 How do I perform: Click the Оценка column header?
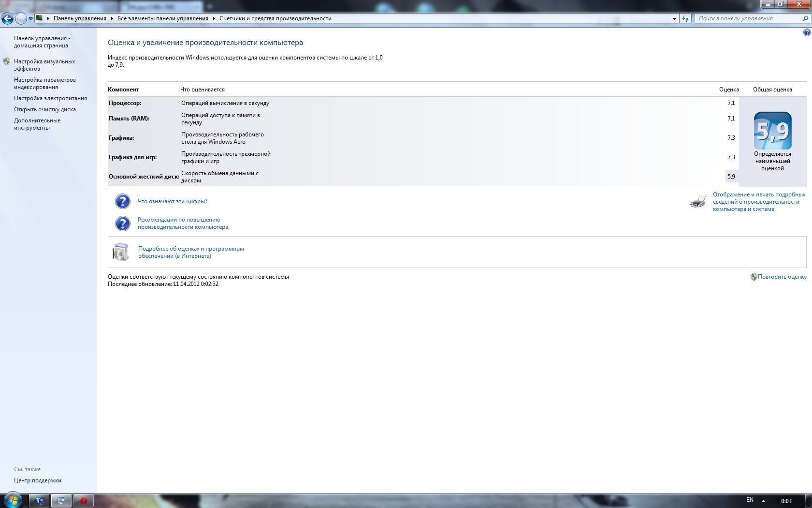(x=729, y=90)
